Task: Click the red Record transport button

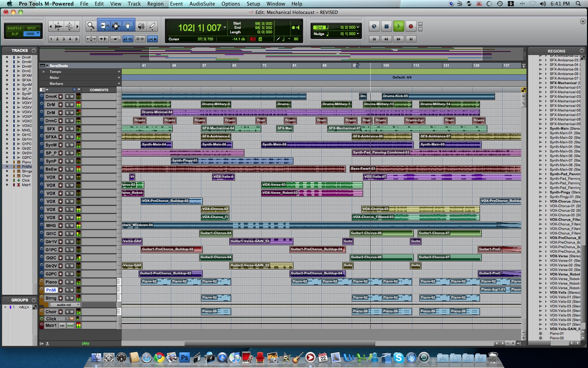Action: pyautogui.click(x=411, y=26)
